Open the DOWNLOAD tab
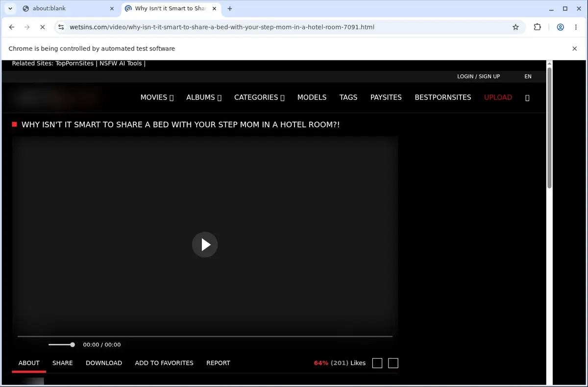 pyautogui.click(x=104, y=363)
